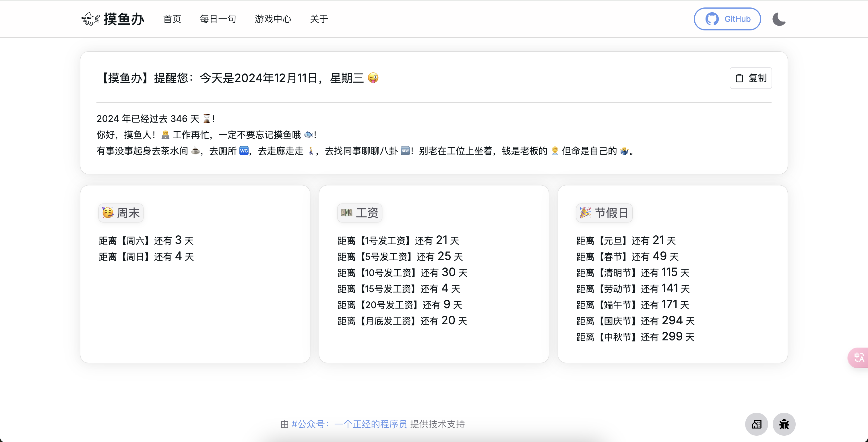
Task: Click the 摸鱼办 site title
Action: (x=124, y=19)
